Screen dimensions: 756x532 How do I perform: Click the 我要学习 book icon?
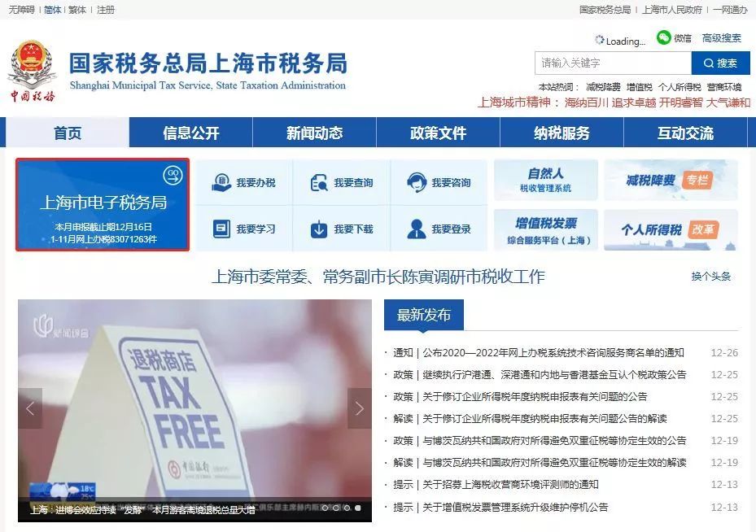click(221, 229)
